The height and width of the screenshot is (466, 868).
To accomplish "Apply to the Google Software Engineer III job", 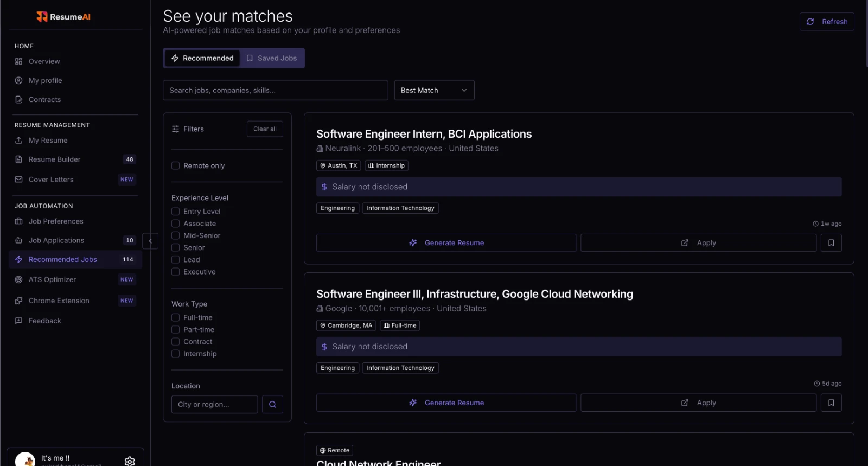I will tap(698, 403).
